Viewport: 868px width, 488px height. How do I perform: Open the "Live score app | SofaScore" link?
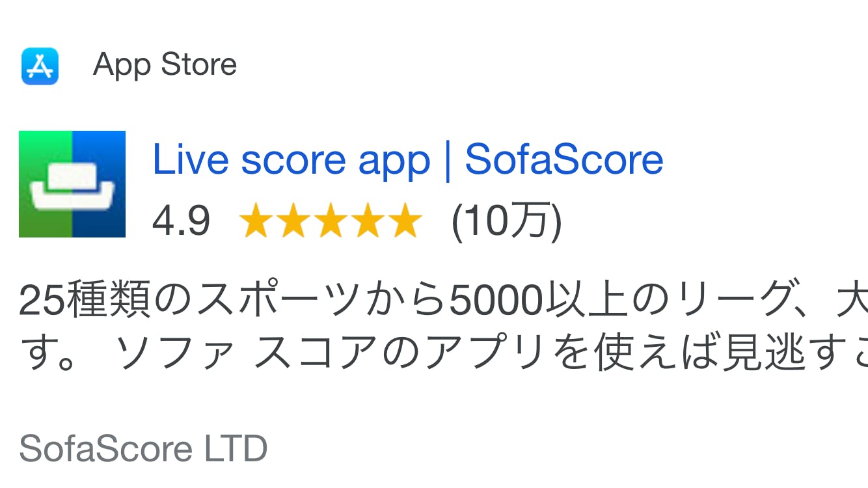click(x=407, y=159)
